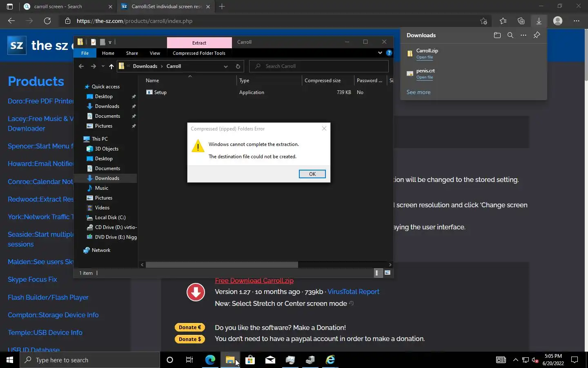The width and height of the screenshot is (588, 368).
Task: Go up one folder level in Explorer
Action: pyautogui.click(x=111, y=66)
